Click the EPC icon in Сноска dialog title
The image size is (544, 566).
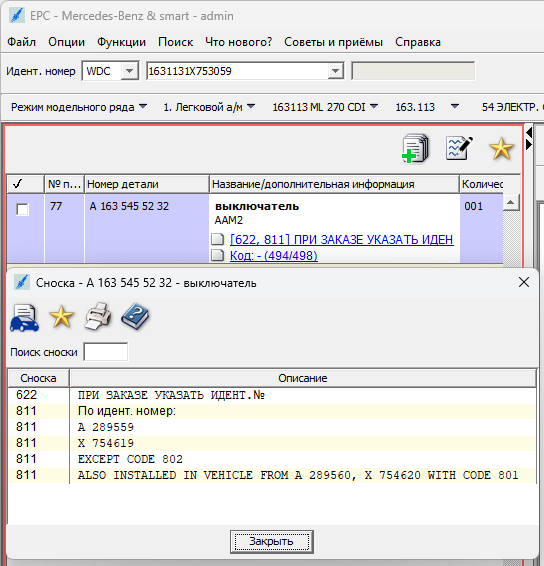click(22, 282)
